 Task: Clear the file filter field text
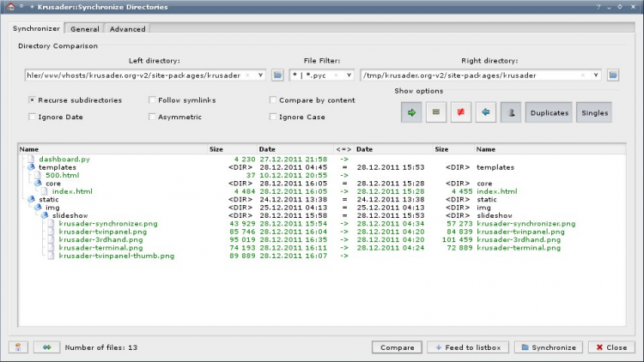click(x=336, y=75)
